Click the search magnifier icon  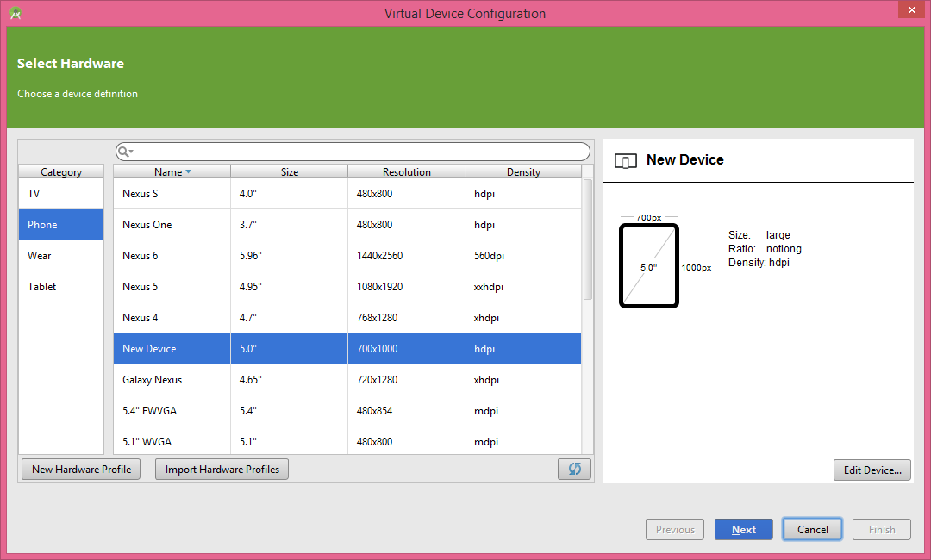(123, 152)
